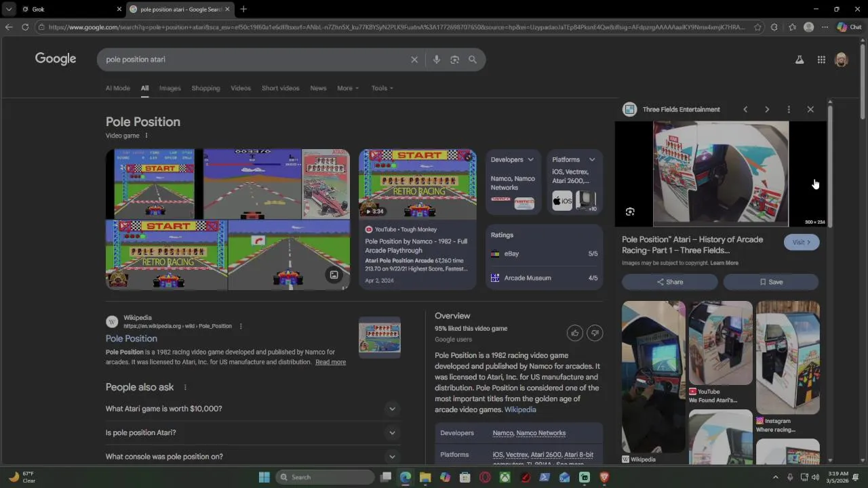Switch to the Shopping search tab
This screenshot has height=488, width=868.
click(x=205, y=88)
